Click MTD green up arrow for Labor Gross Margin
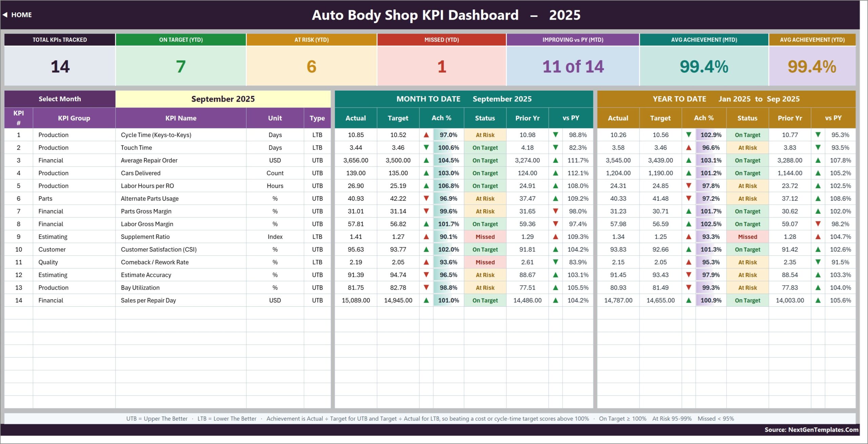This screenshot has height=444, width=868. coord(426,224)
